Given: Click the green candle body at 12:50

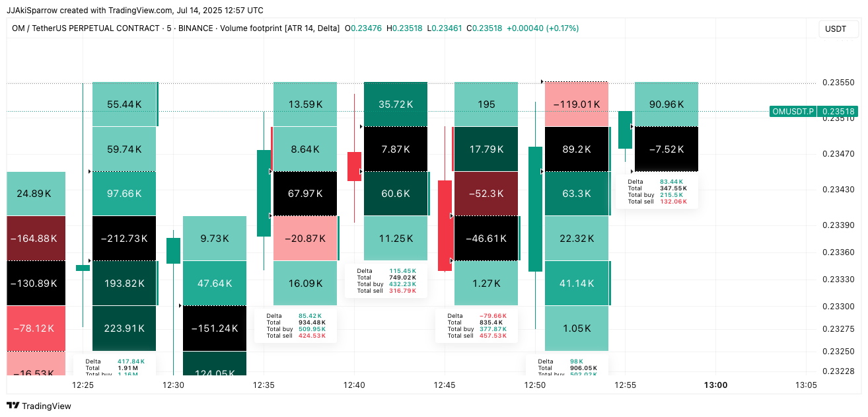Looking at the screenshot, I should tap(535, 209).
